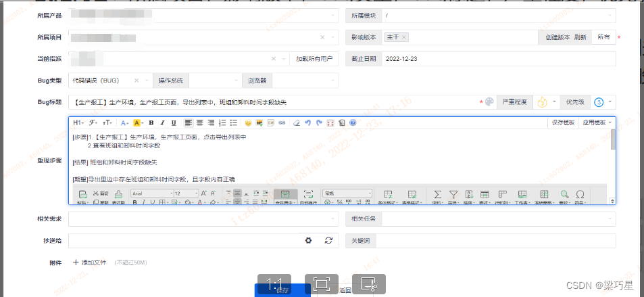
Task: Clear formatting with the eraser icon
Action: point(297,122)
